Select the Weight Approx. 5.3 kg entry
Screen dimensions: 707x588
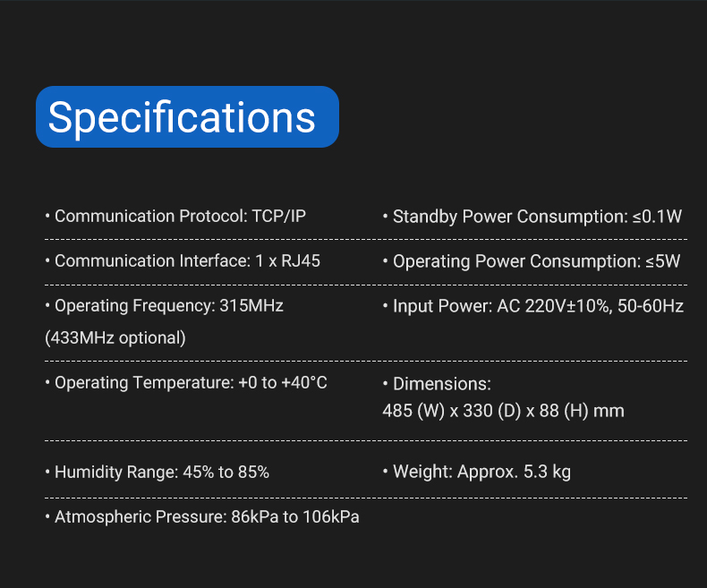click(x=477, y=472)
